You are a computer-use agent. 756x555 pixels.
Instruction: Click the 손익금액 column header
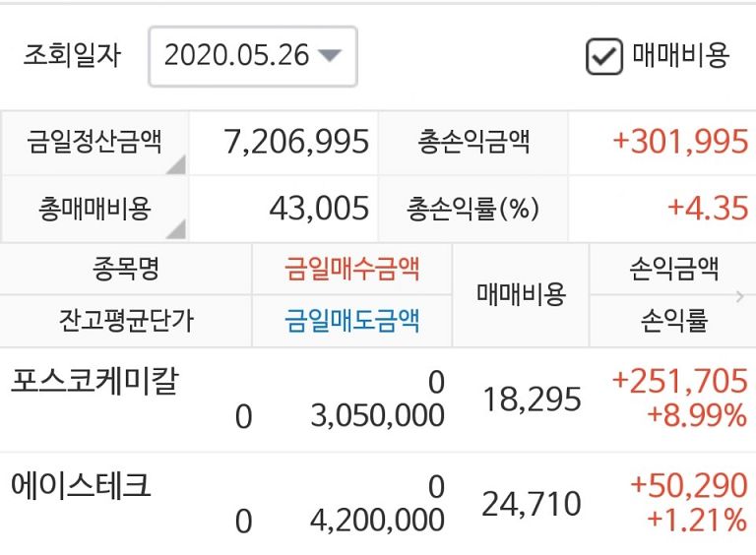(x=673, y=268)
